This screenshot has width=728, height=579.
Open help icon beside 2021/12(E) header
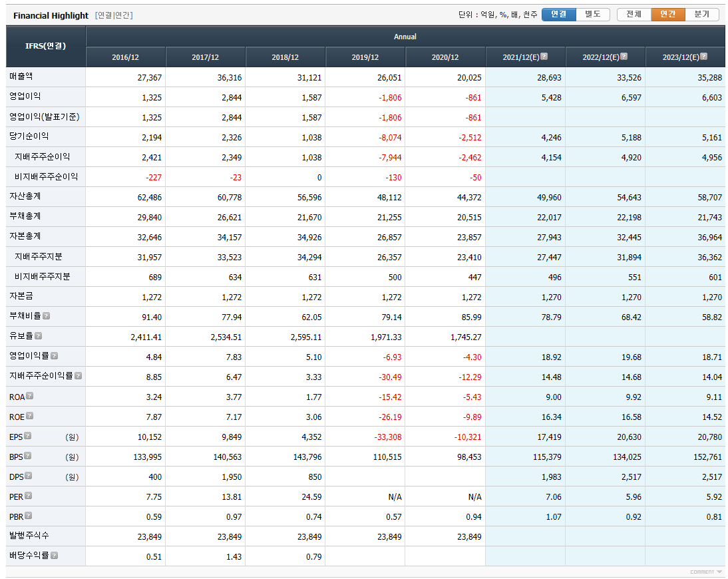click(x=544, y=56)
